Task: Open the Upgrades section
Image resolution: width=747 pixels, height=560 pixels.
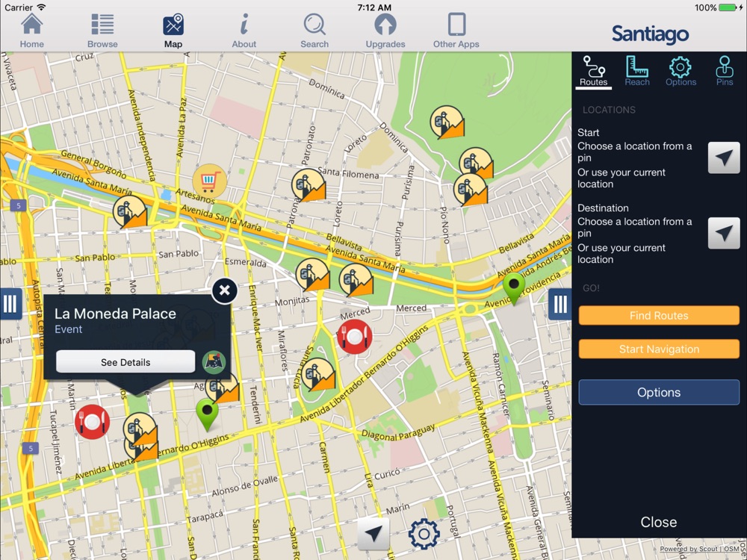Action: pyautogui.click(x=385, y=31)
